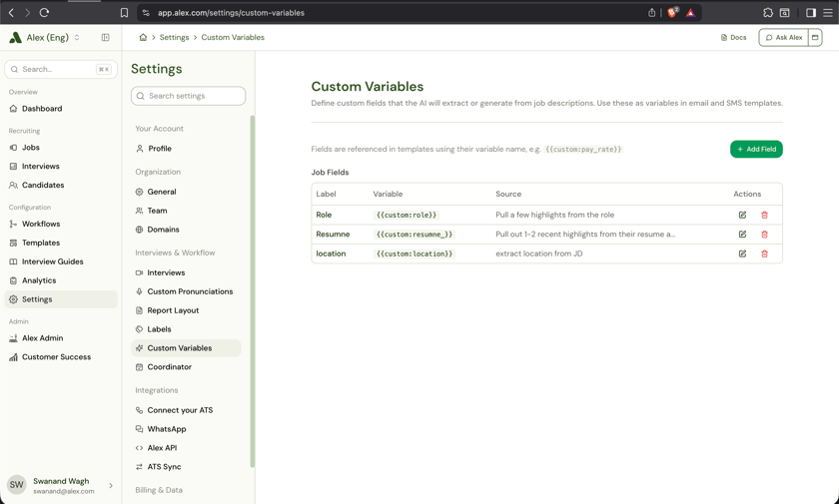This screenshot has height=504, width=839.
Task: Expand Swanand Wagh user menu
Action: [x=61, y=485]
